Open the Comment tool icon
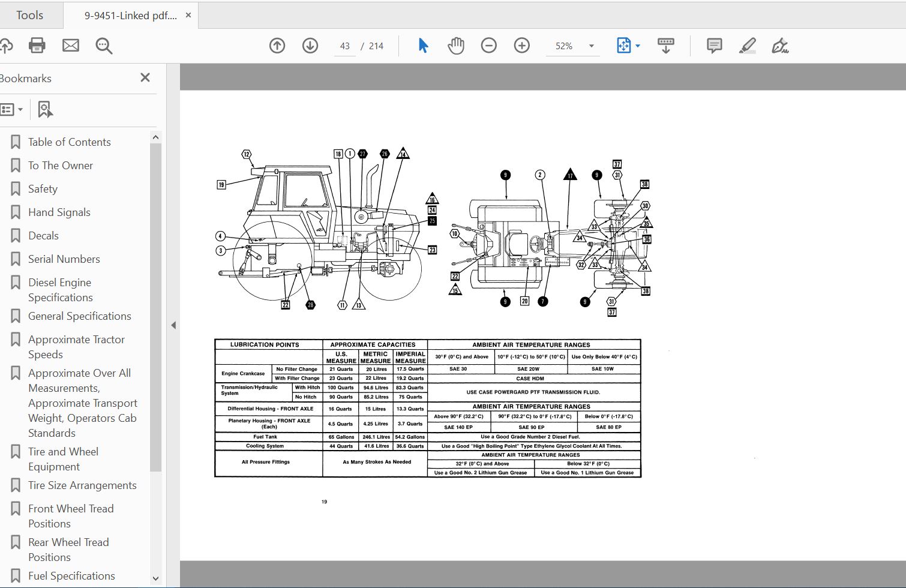The height and width of the screenshot is (588, 906). [713, 46]
